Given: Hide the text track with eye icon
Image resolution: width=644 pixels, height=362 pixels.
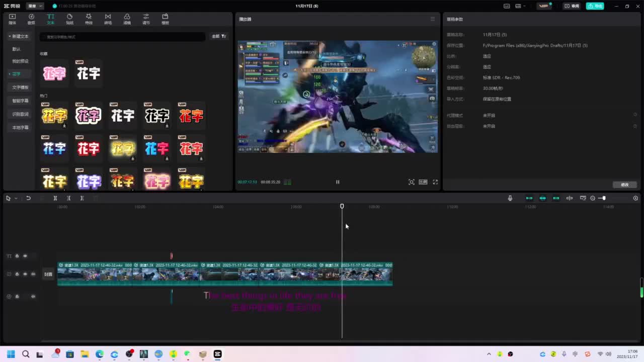Looking at the screenshot, I should 25,256.
